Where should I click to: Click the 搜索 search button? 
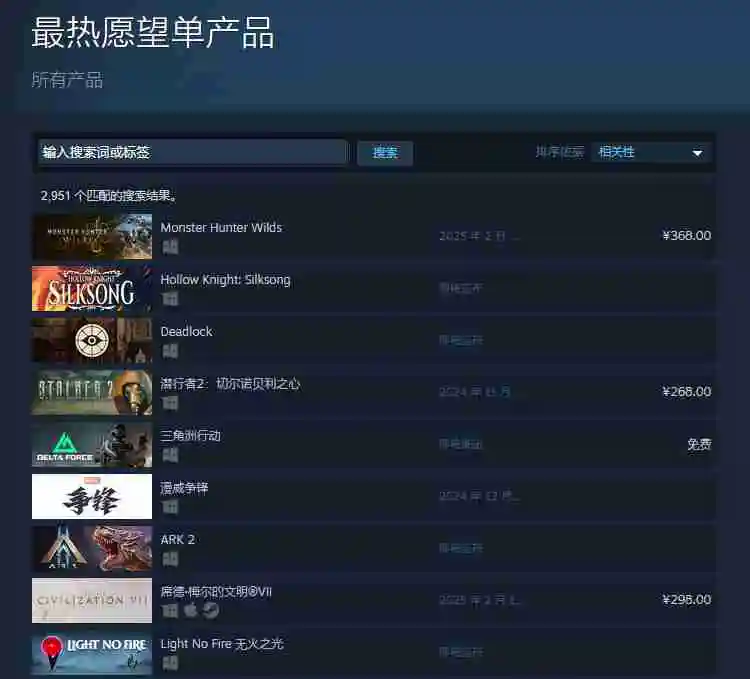click(x=385, y=153)
